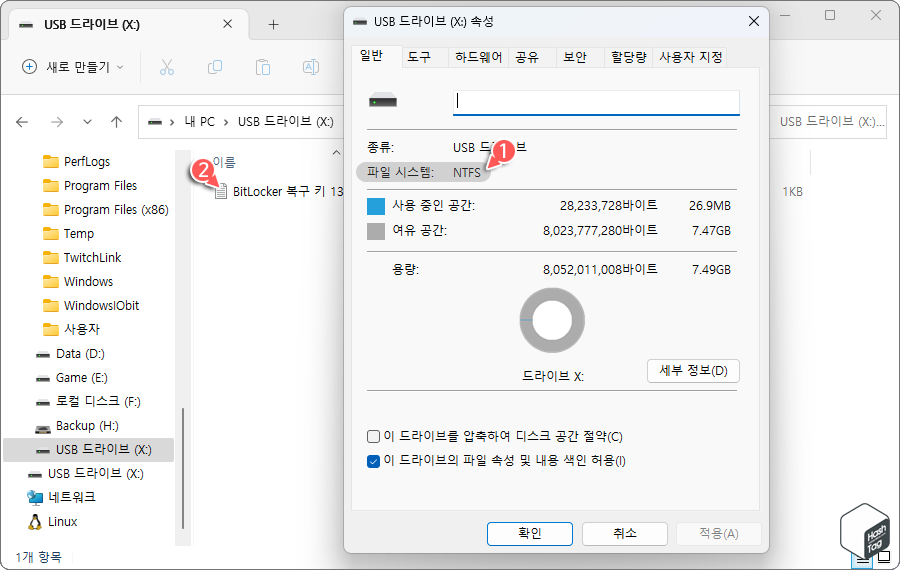Click USB 드라이브 (X:) breadcrumb in address bar
The image size is (900, 570).
tap(285, 122)
